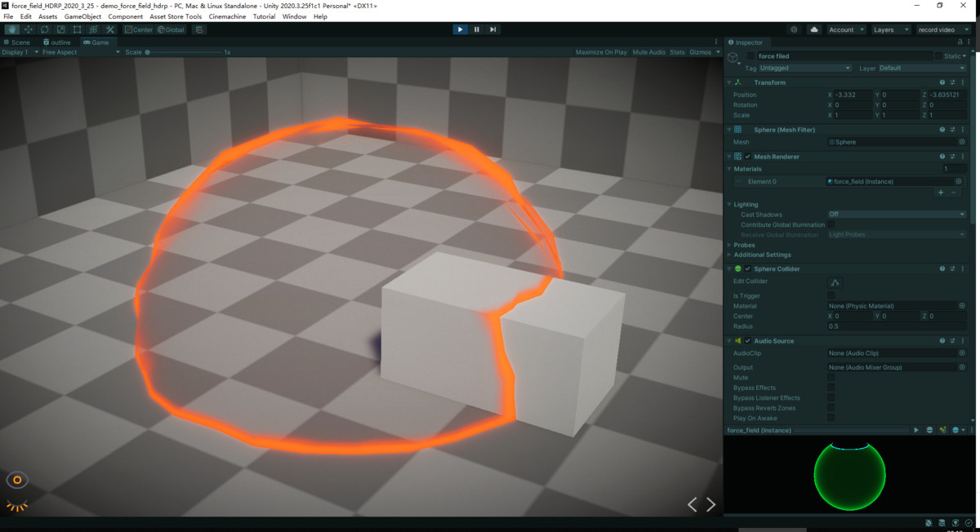Select the Move tool
This screenshot has height=532, width=980.
(x=28, y=29)
